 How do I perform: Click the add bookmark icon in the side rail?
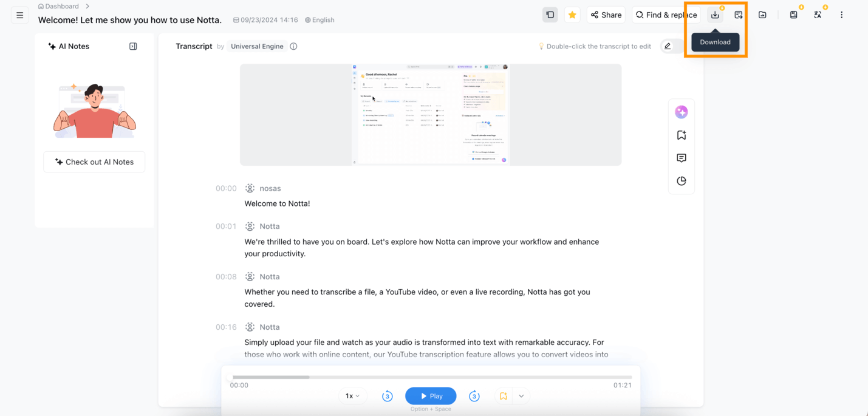coord(682,135)
